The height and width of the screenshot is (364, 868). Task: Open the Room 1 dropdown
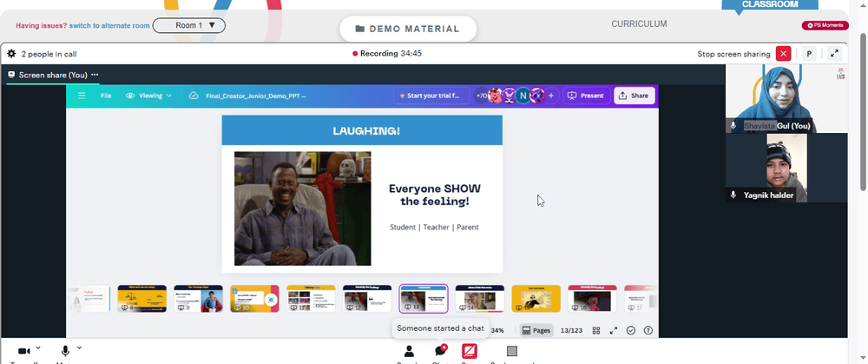(x=188, y=25)
